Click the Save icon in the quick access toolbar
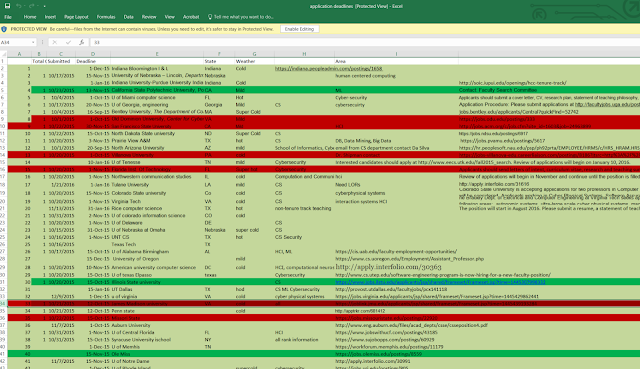The image size is (640, 369). click(x=7, y=6)
